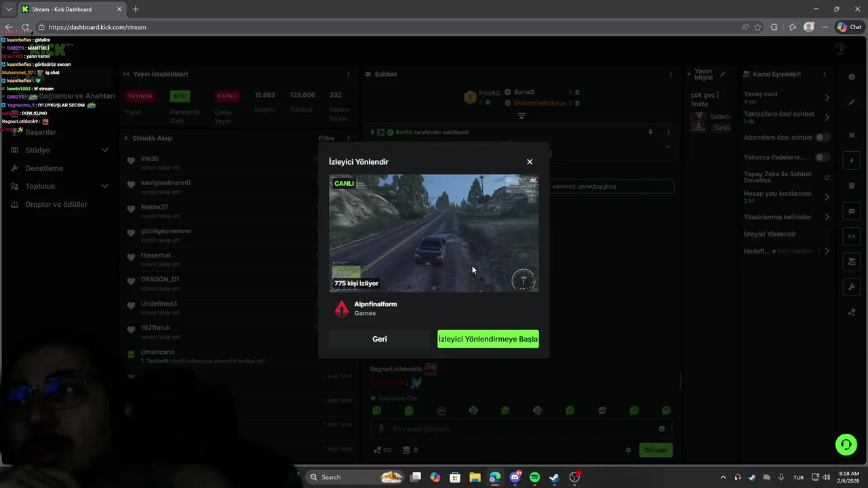Image resolution: width=868 pixels, height=488 pixels.
Task: Expand the Hedefler row chevron
Action: coord(827,251)
